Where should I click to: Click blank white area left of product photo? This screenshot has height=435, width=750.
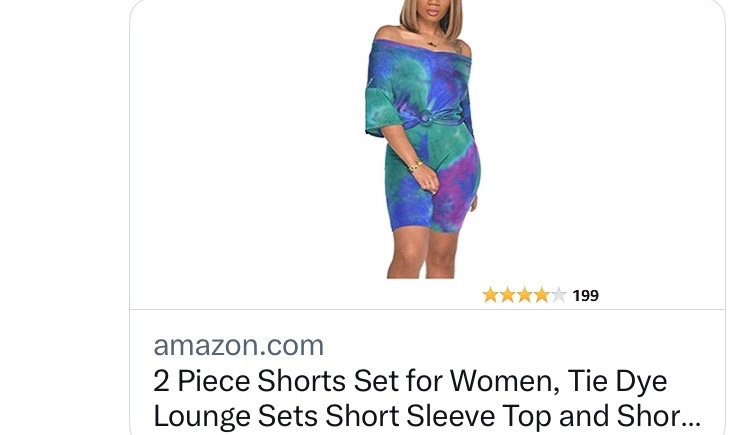[x=246, y=153]
